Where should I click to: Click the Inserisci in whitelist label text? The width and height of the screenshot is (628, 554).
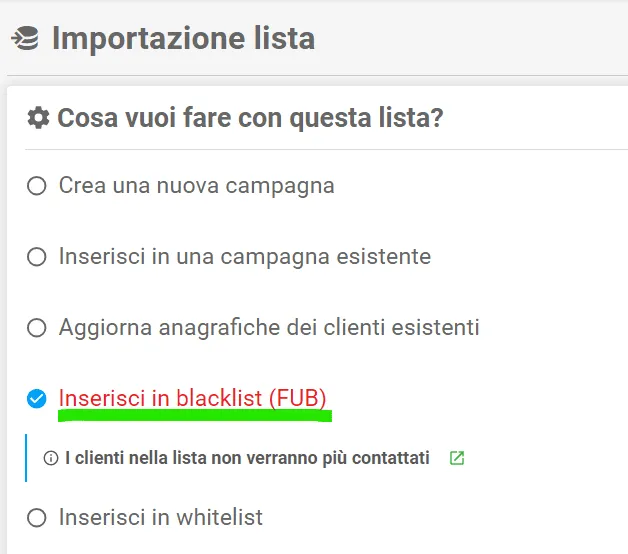161,517
